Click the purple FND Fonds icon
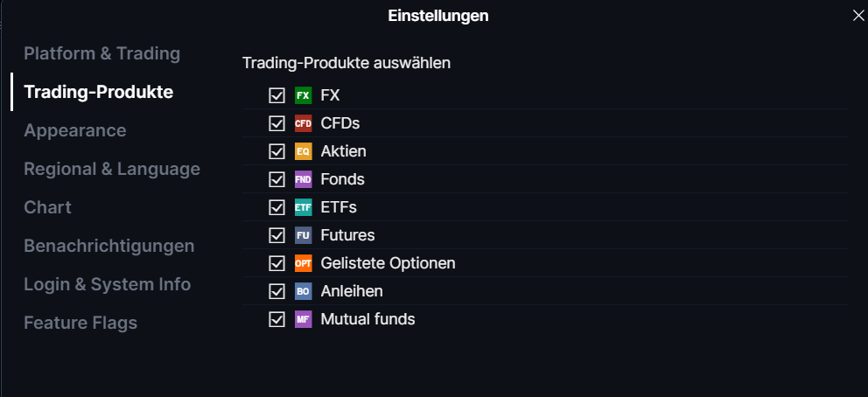This screenshot has height=397, width=868. (304, 179)
